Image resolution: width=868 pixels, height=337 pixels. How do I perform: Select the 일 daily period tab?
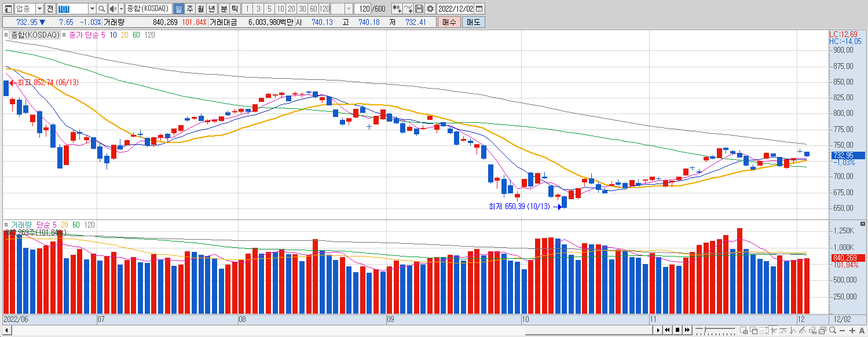coord(178,9)
